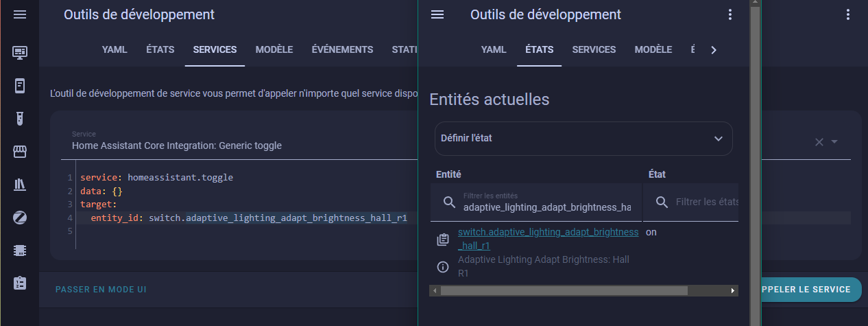Open the store icon in the sidebar
The width and height of the screenshot is (868, 326).
(20, 152)
